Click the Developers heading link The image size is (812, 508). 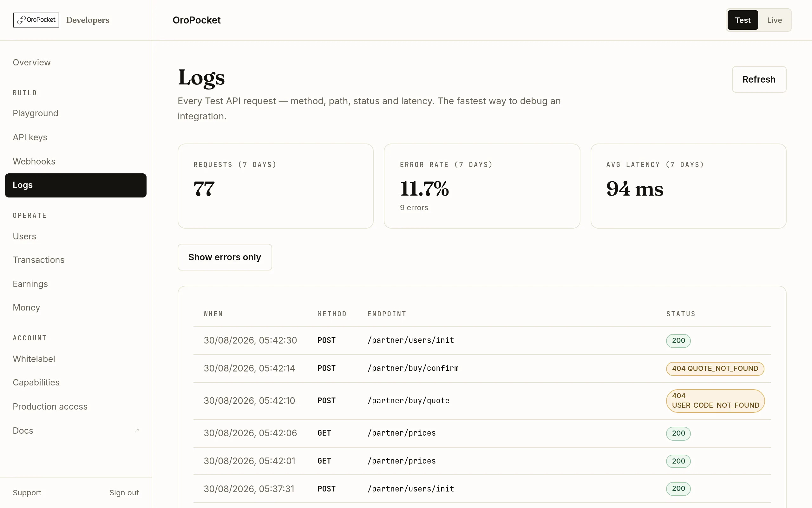point(88,20)
